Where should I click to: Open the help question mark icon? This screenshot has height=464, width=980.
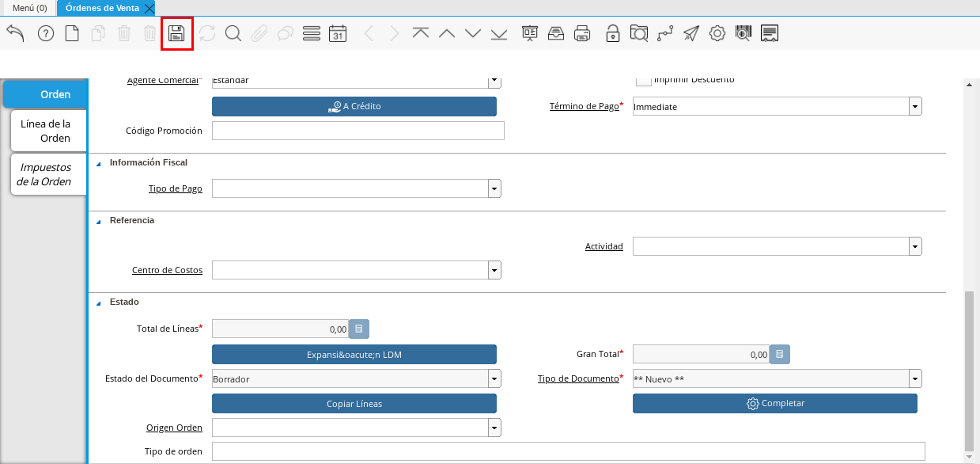click(x=46, y=33)
